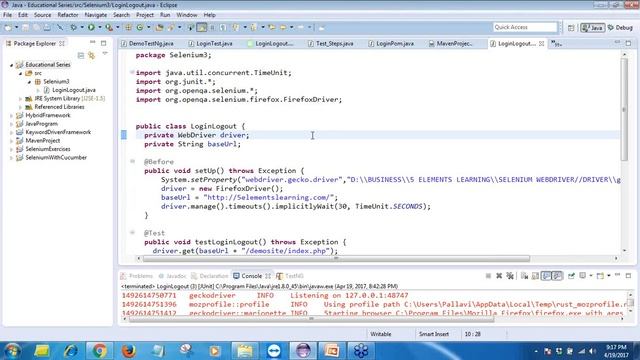Click the Pin Console icon

pyautogui.click(x=571, y=276)
